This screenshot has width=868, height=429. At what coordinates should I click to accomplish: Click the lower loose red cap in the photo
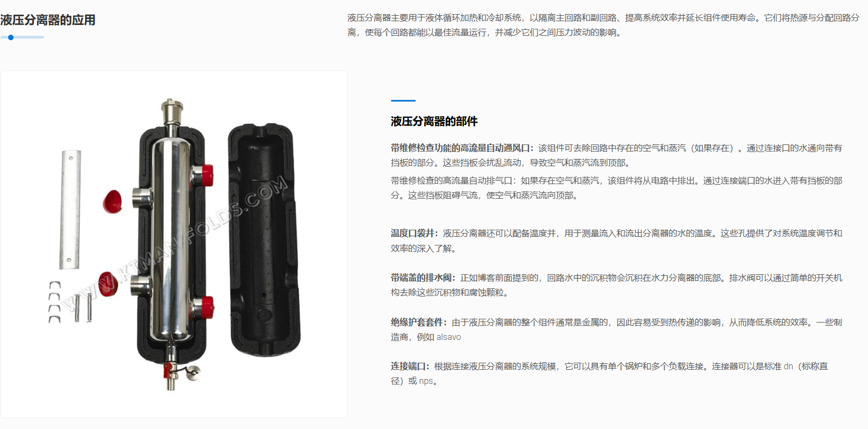[x=107, y=284]
